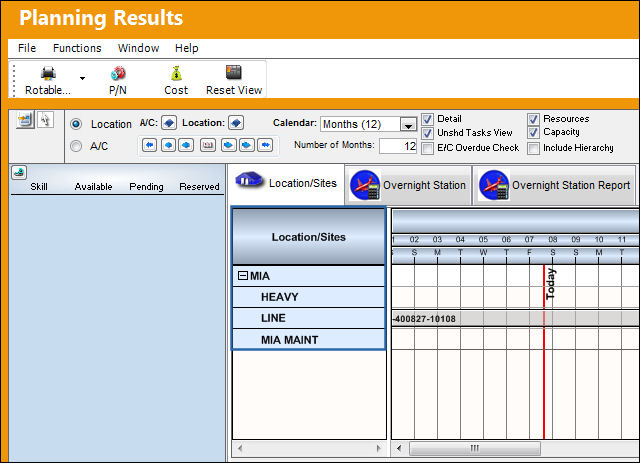
Task: Click the third left-arrow navigation button
Action: pyautogui.click(x=186, y=145)
